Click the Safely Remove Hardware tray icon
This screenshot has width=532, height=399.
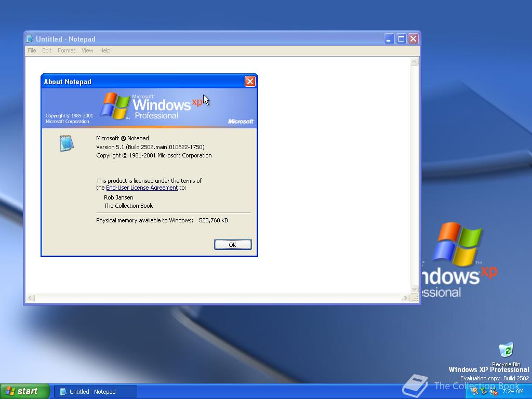pos(484,391)
